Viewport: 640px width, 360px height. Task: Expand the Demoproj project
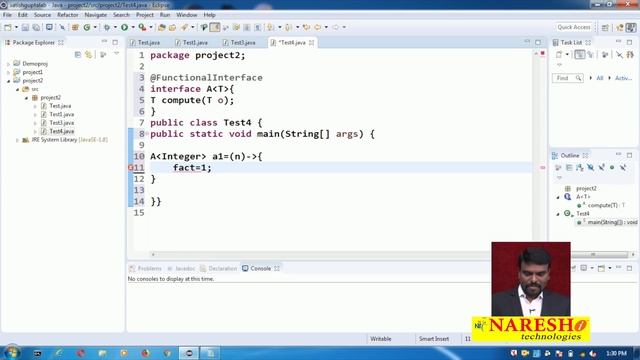pos(8,64)
